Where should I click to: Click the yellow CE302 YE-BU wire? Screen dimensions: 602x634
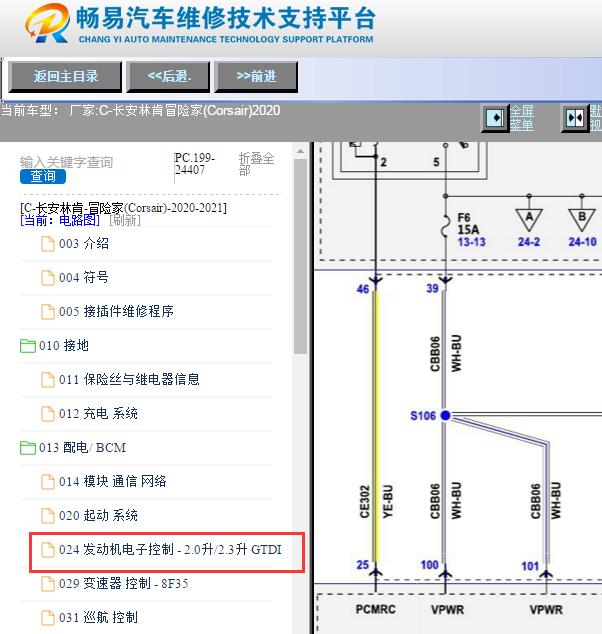(x=375, y=427)
